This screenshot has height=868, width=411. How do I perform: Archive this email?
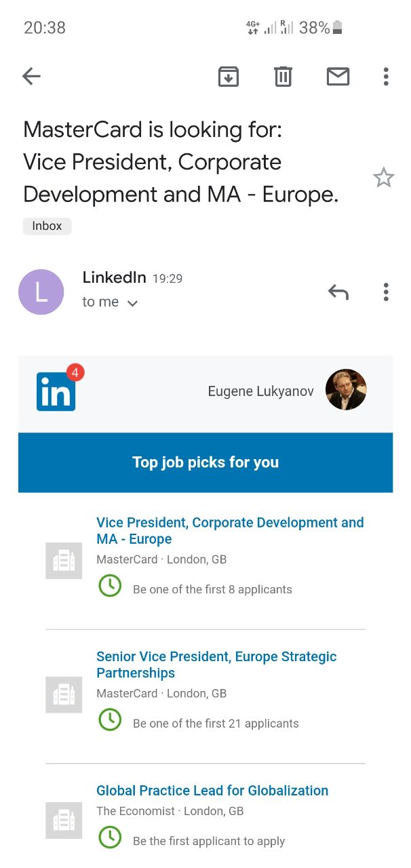(x=229, y=77)
